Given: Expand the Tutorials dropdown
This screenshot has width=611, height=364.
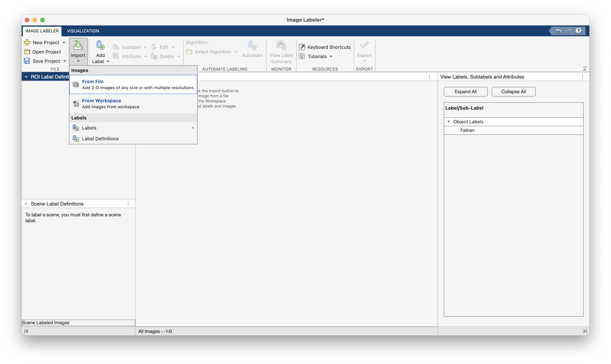Looking at the screenshot, I should tap(331, 56).
